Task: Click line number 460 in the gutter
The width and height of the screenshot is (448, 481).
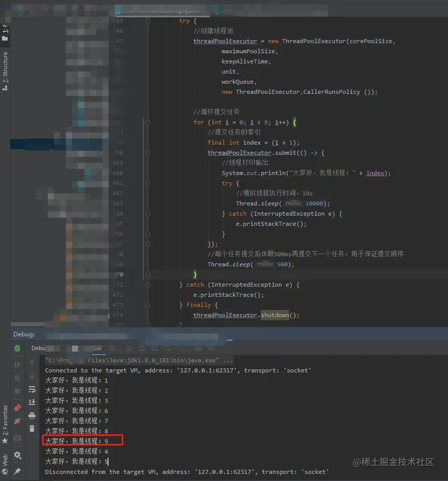Action: 118,173
